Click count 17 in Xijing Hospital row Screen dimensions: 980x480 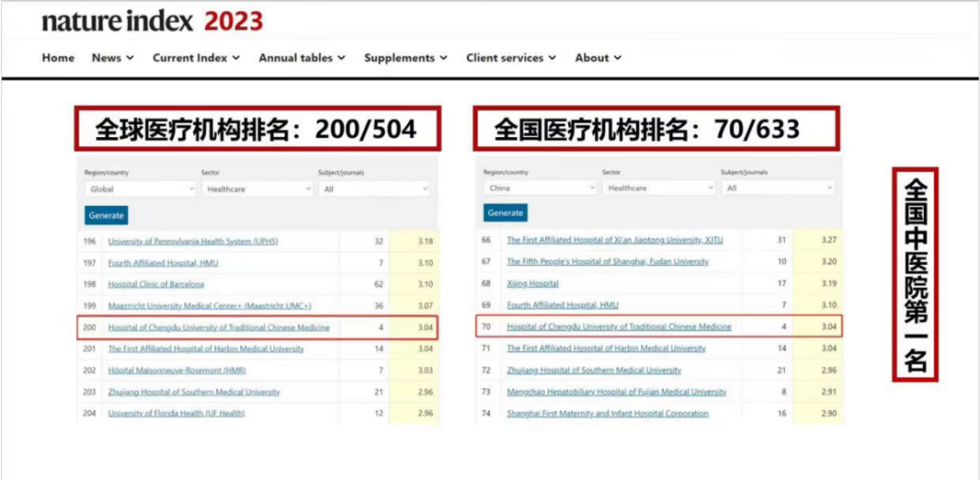[x=782, y=283]
